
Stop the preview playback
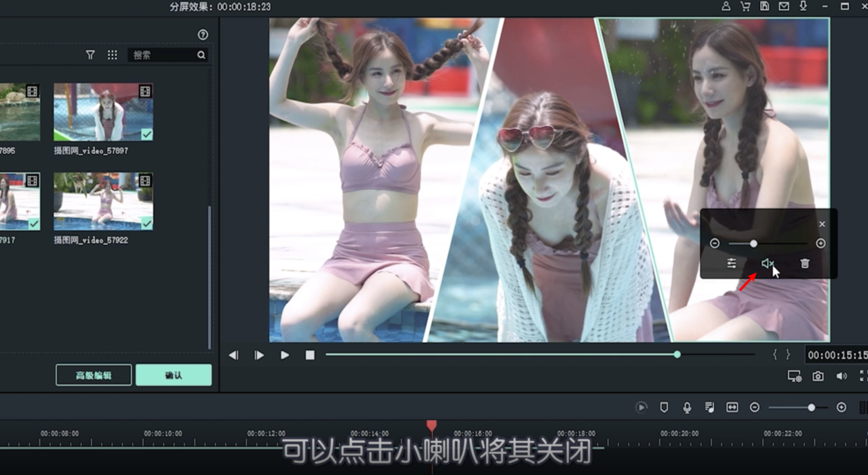coord(310,355)
